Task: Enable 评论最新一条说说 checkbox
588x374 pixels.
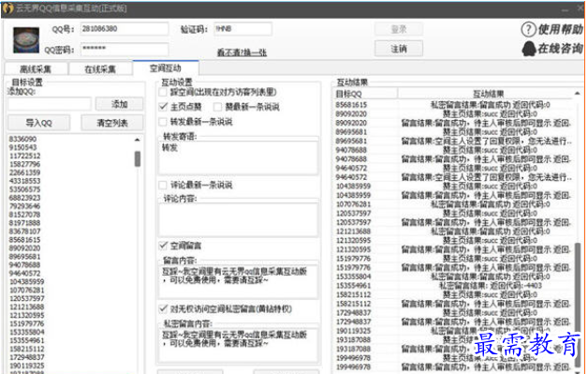Action: coord(163,185)
